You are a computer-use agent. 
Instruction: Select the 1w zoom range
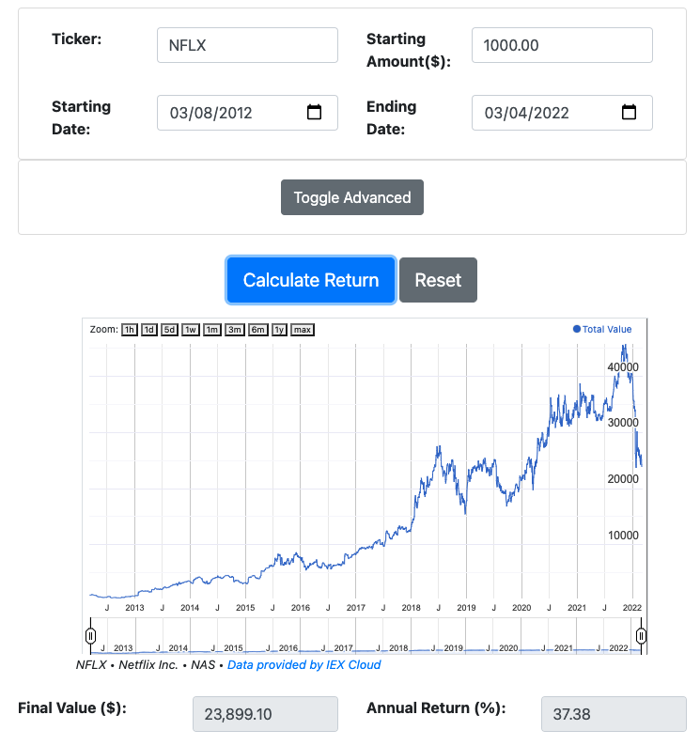click(191, 330)
